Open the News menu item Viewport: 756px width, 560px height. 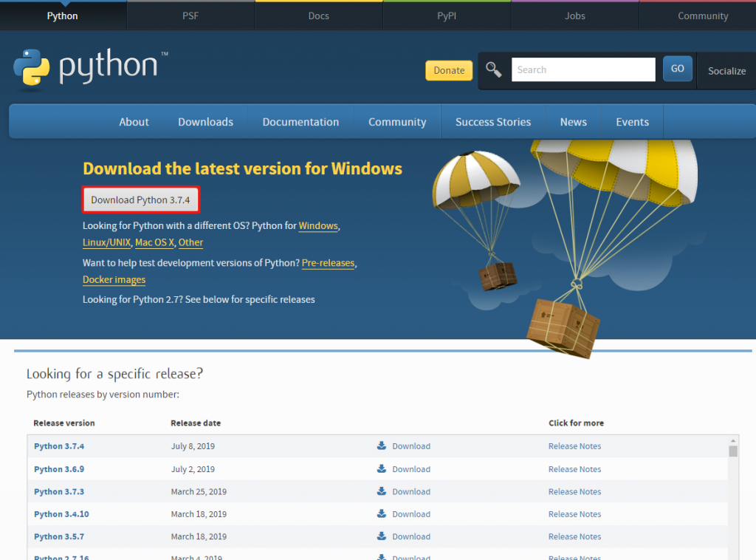tap(573, 122)
